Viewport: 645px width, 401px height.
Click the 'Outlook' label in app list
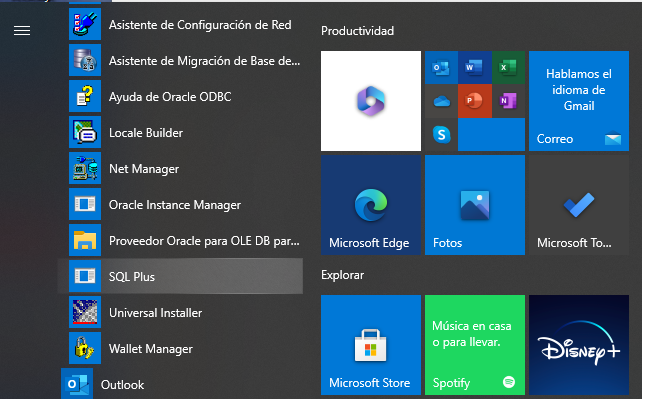(122, 385)
